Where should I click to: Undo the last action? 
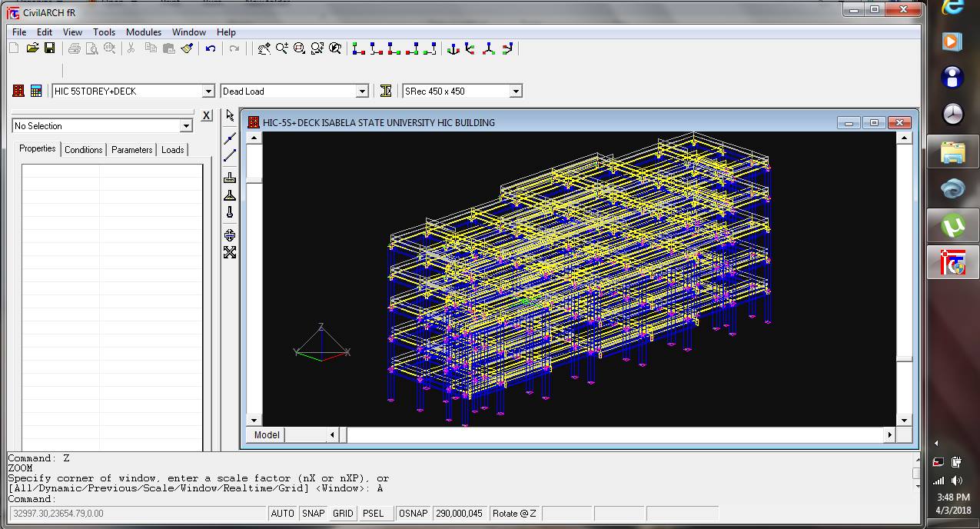(x=211, y=48)
